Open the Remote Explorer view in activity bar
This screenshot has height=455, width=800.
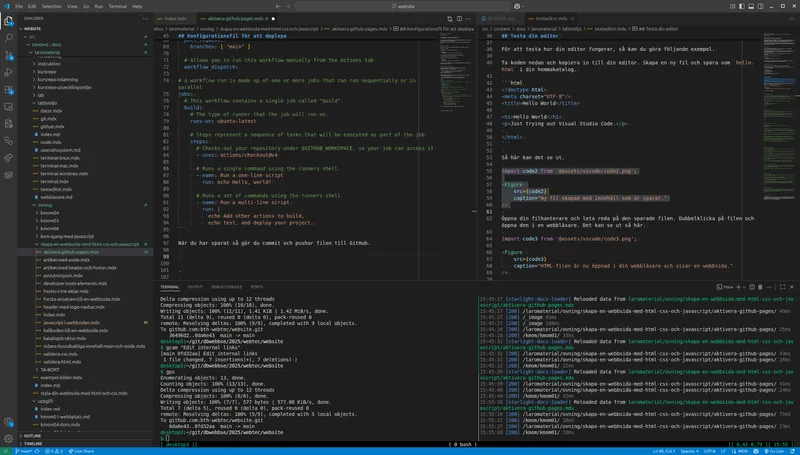(8, 107)
